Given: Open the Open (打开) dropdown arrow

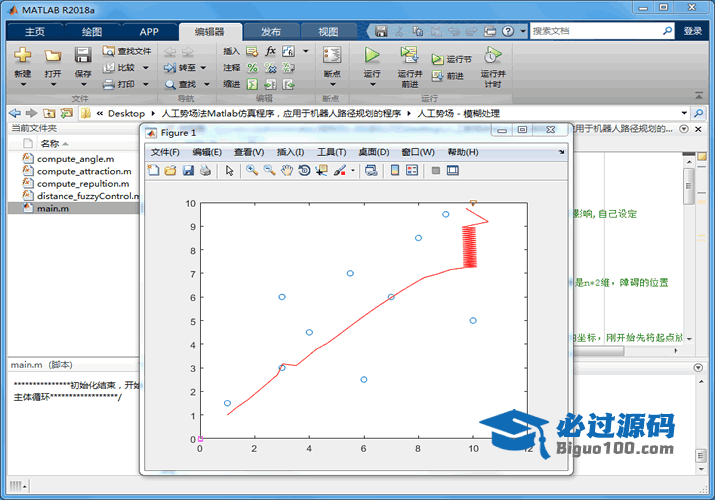Looking at the screenshot, I should coord(53,84).
